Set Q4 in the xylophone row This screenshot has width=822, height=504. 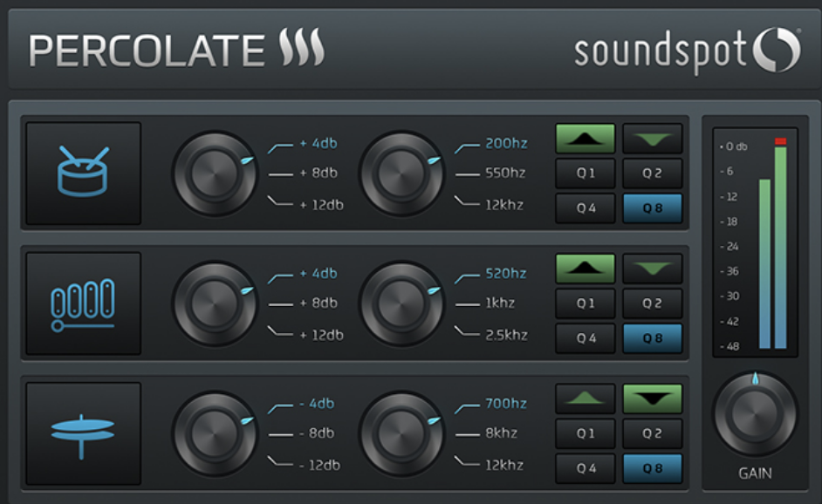pos(585,338)
